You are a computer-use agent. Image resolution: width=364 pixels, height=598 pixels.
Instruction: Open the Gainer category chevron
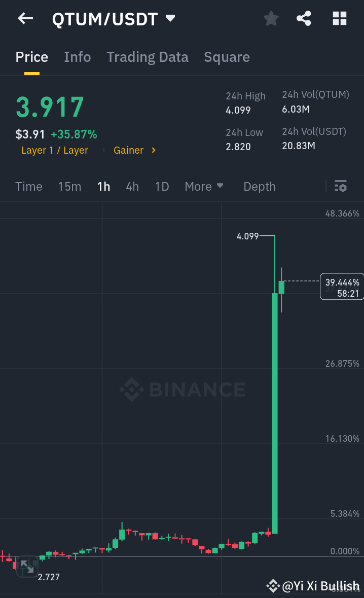tap(153, 150)
